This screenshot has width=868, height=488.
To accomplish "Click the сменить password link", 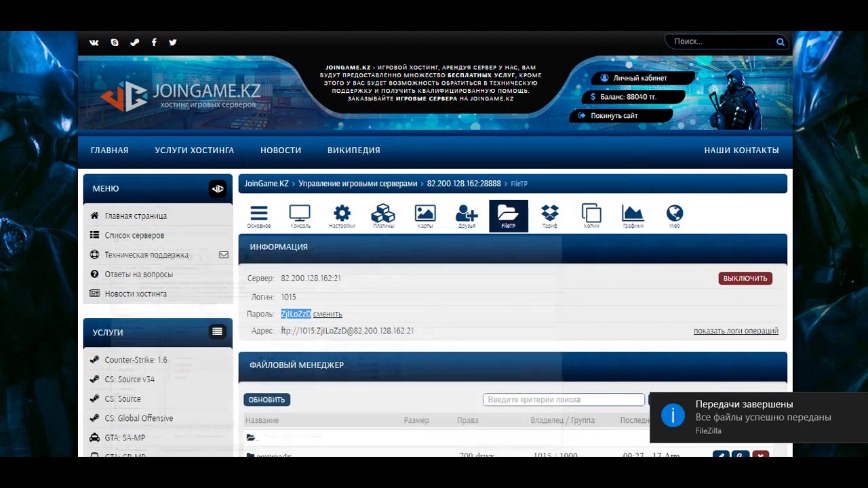I will (328, 314).
